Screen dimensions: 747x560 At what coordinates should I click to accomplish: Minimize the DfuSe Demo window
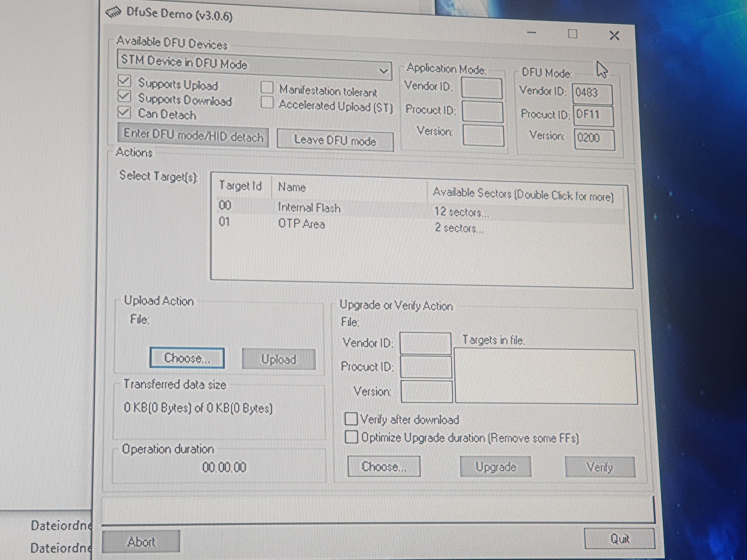pyautogui.click(x=532, y=33)
